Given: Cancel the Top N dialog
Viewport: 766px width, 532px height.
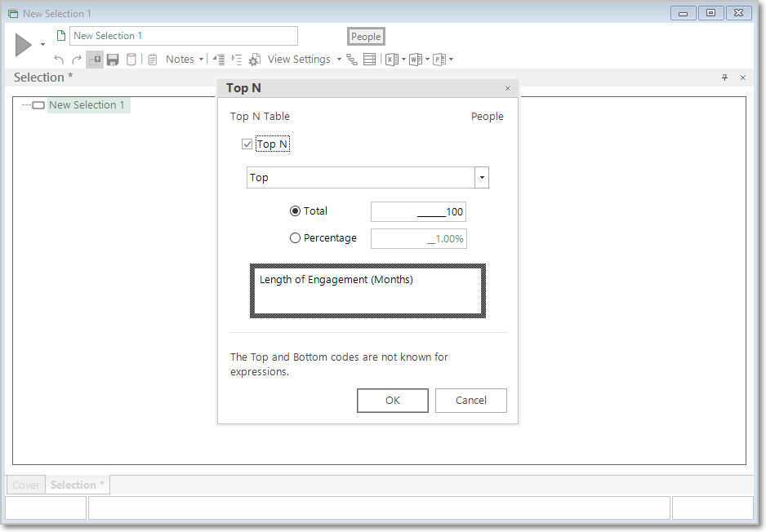Looking at the screenshot, I should click(x=471, y=401).
